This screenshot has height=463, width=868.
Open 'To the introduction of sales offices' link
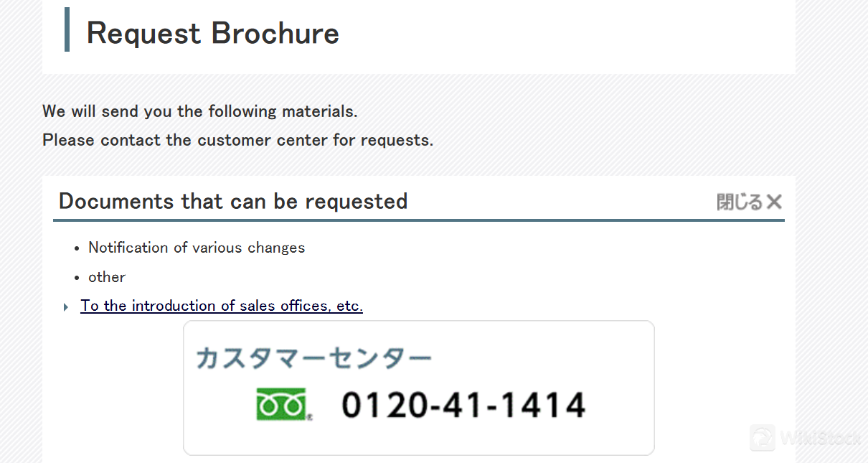[x=222, y=306]
